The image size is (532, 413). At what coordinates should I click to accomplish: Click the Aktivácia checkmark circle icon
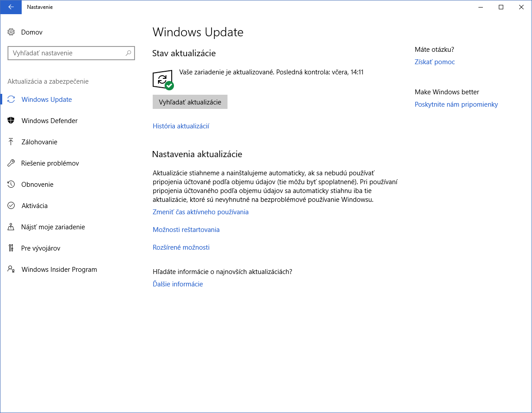tap(12, 206)
